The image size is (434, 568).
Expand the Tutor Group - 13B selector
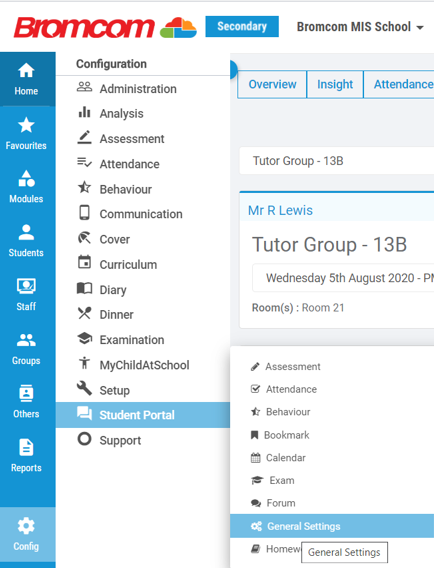click(337, 161)
